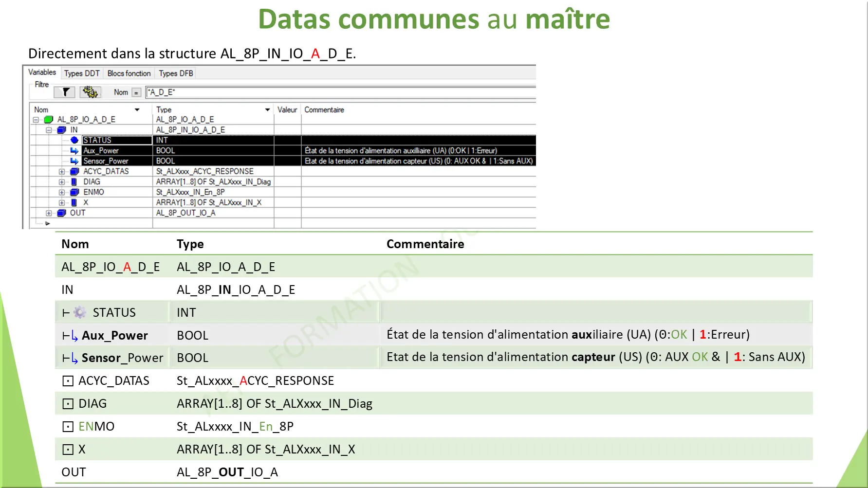This screenshot has width=868, height=488.
Task: Click the Commentaire header in the lower table
Action: tap(425, 244)
